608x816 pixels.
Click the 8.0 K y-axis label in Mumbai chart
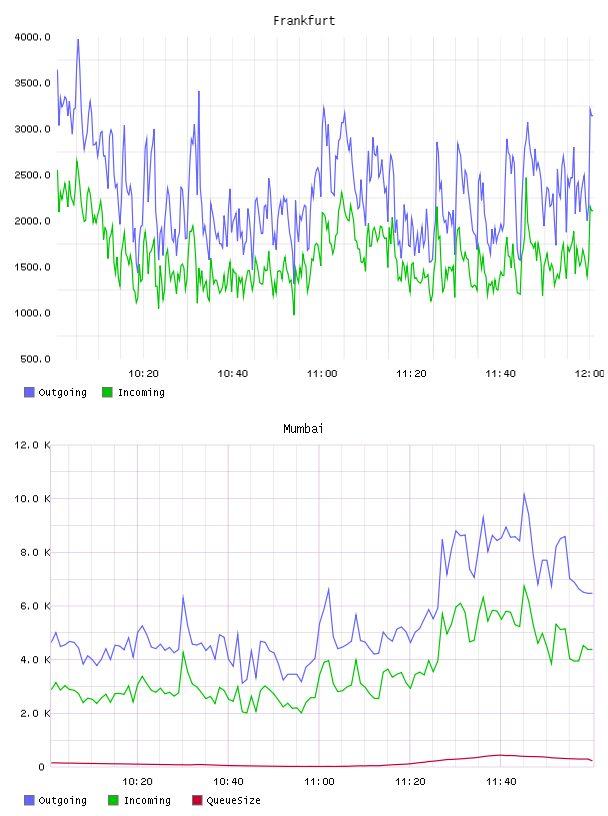[x=35, y=552]
